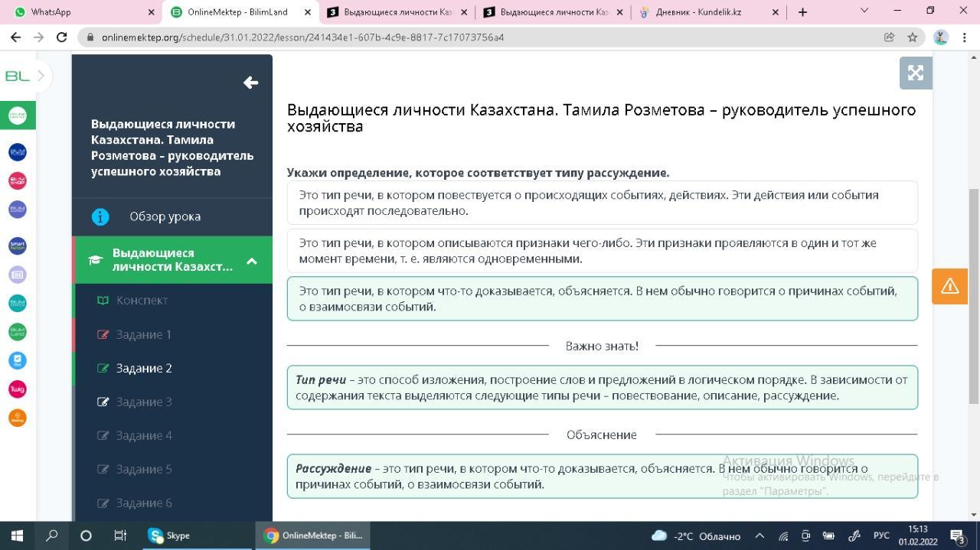The width and height of the screenshot is (980, 550).
Task: Show hidden system tray icons
Action: coord(759,535)
